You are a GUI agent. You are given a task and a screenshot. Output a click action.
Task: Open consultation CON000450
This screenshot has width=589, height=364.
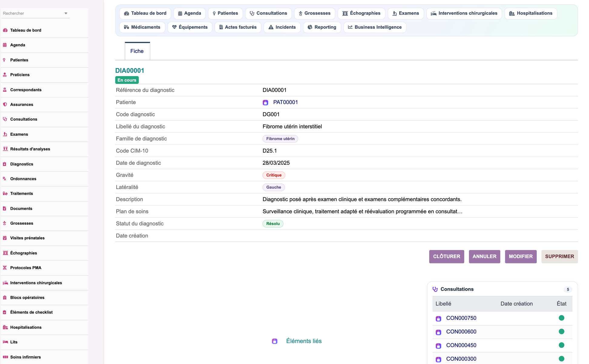(461, 345)
